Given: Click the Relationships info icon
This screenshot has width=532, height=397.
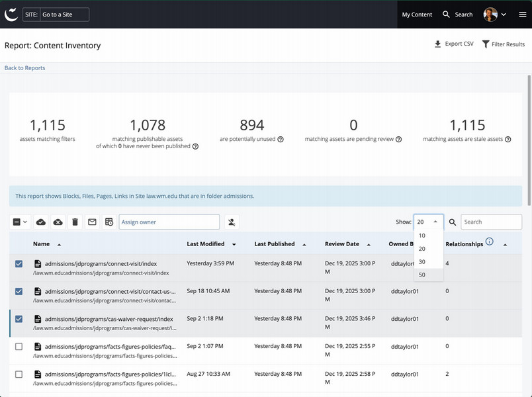Looking at the screenshot, I should [x=489, y=242].
